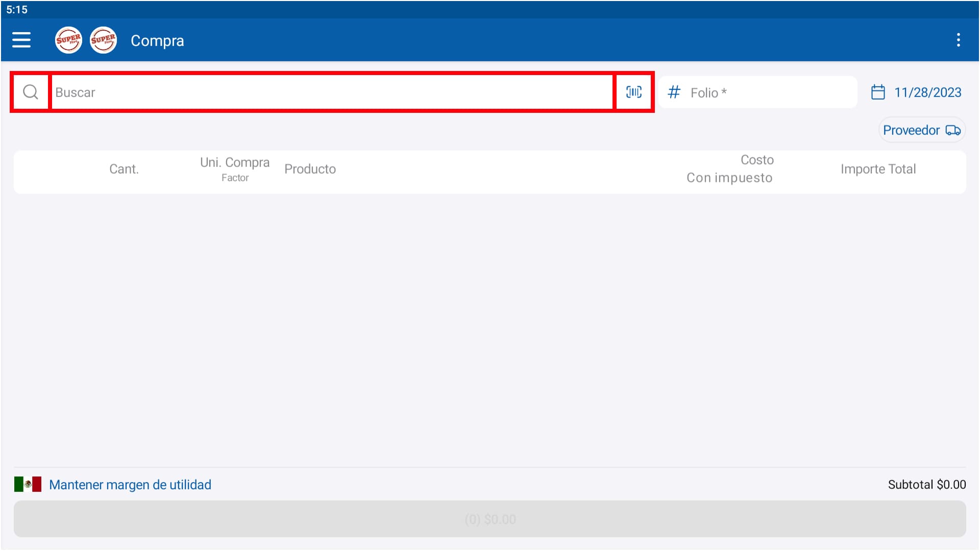980x551 pixels.
Task: Open the calendar icon date picker
Action: (877, 92)
